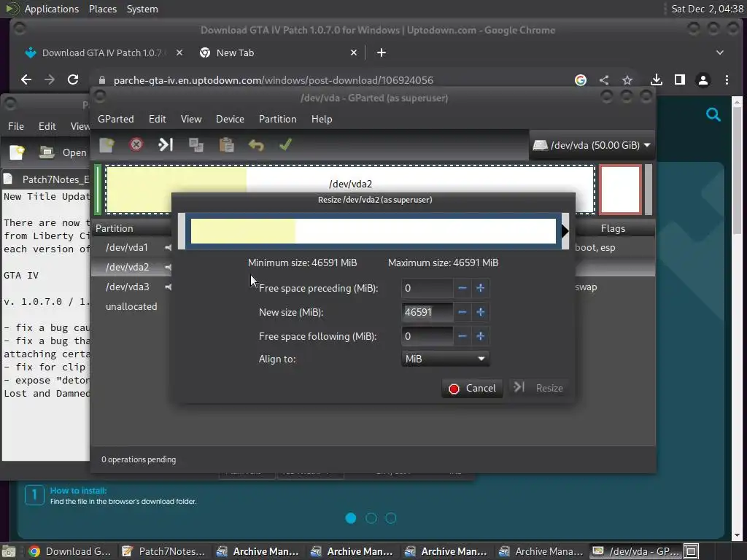This screenshot has height=560, width=747.
Task: Decrease Free space following value
Action: pyautogui.click(x=462, y=336)
